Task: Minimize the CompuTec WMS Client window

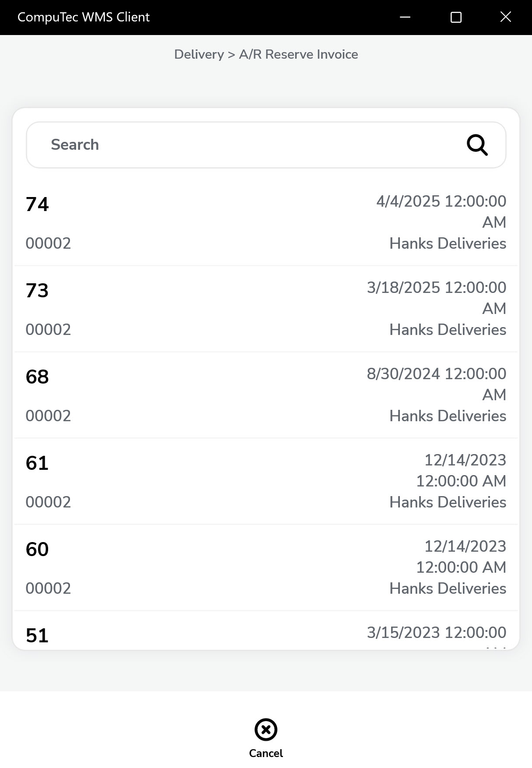Action: click(405, 17)
